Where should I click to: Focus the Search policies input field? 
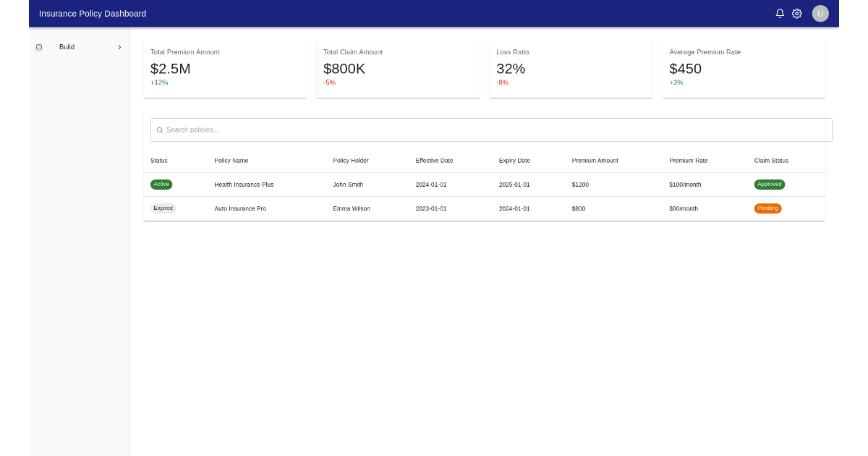(492, 130)
